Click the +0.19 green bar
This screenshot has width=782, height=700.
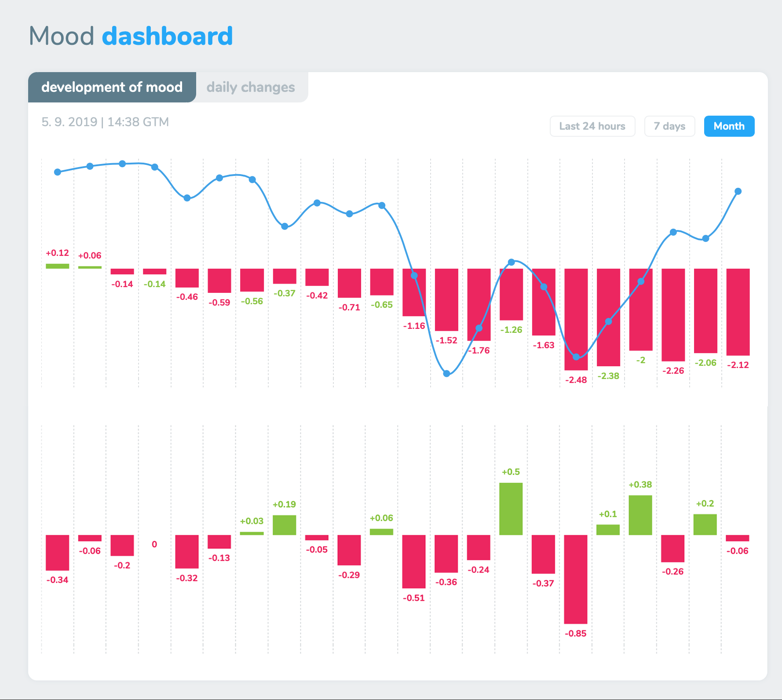[284, 525]
